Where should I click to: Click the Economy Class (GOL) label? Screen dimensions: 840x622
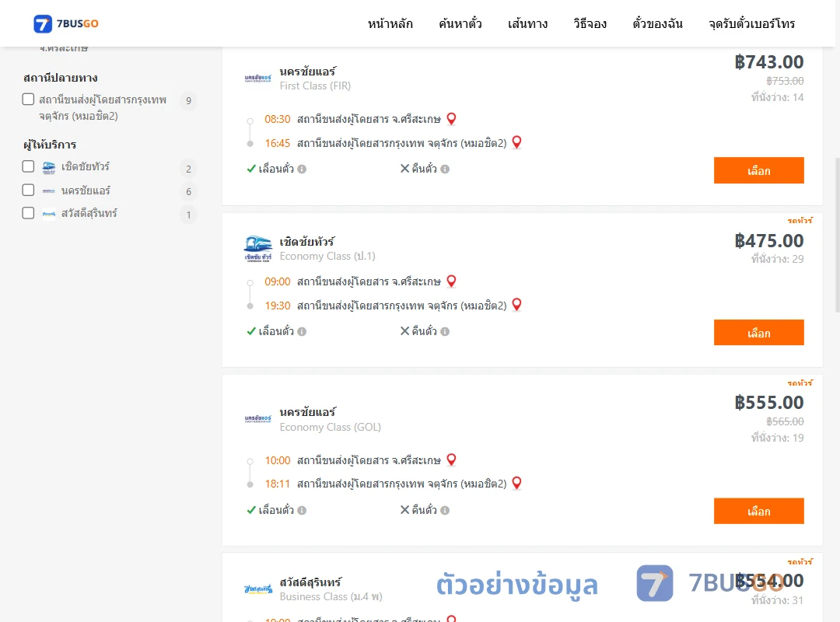[330, 427]
